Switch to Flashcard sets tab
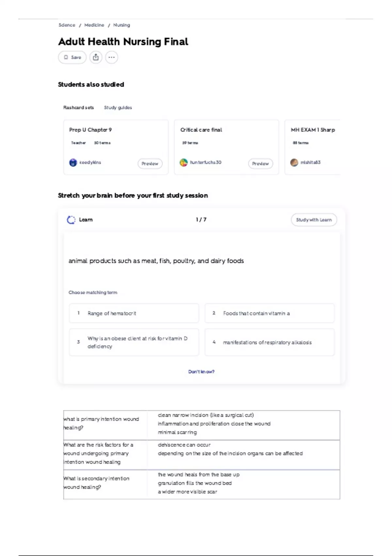The width and height of the screenshot is (392, 556). point(78,108)
